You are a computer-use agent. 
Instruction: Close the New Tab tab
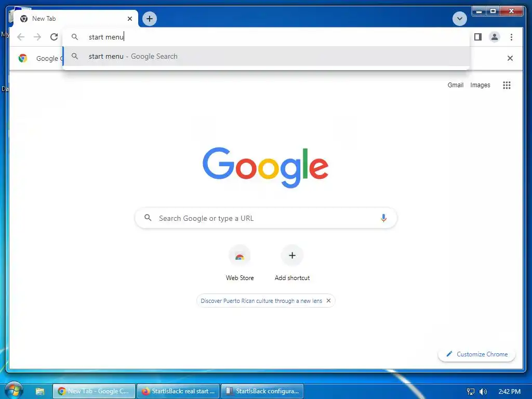point(129,19)
